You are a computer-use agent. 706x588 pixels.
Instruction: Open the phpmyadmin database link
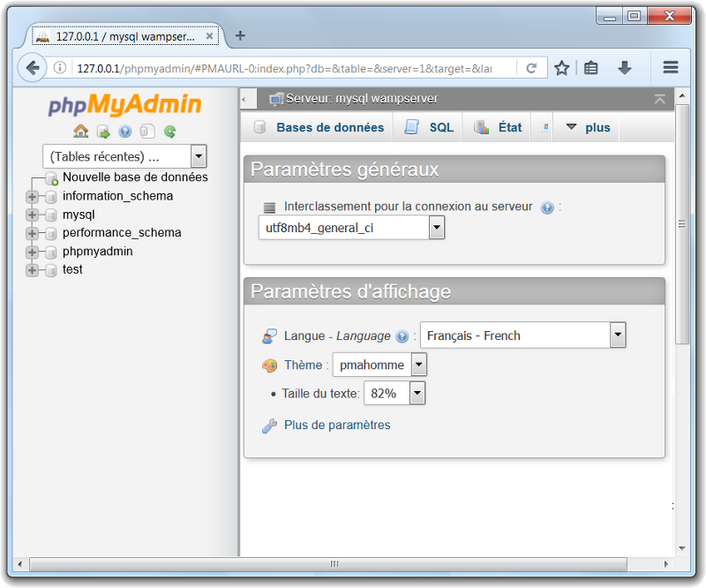(x=97, y=252)
